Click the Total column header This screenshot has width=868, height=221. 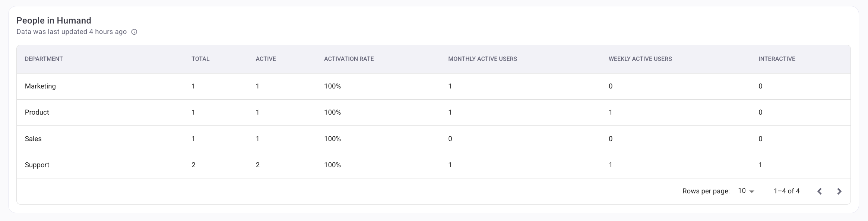200,59
